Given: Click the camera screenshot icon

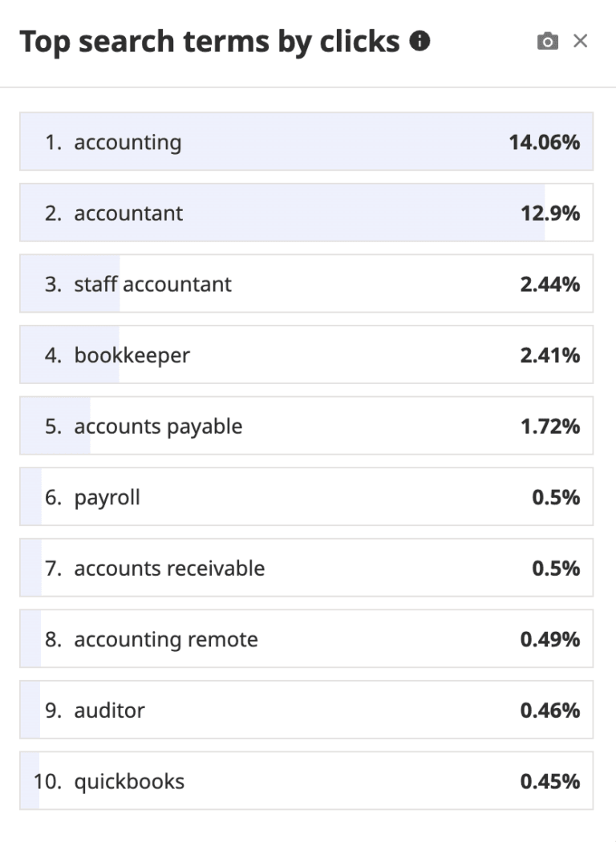Looking at the screenshot, I should [547, 41].
